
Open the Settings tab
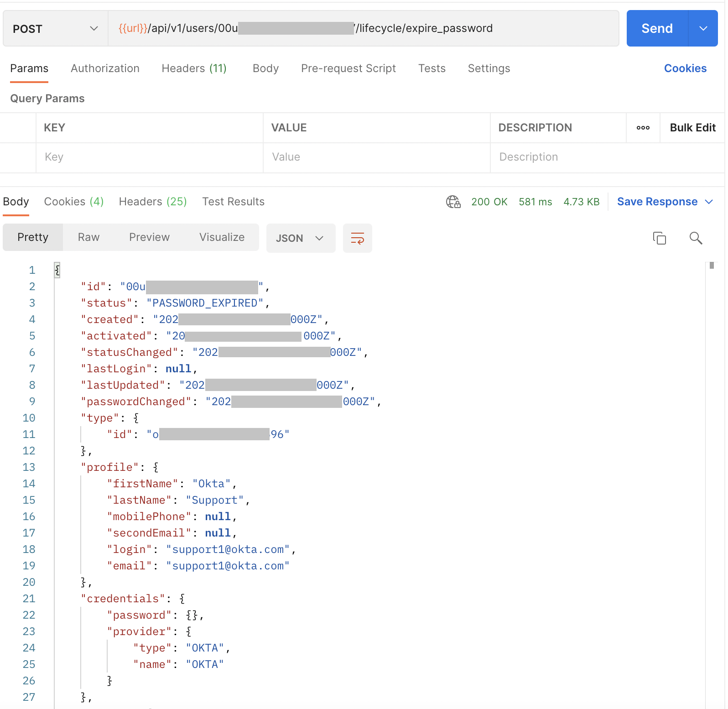coord(489,68)
